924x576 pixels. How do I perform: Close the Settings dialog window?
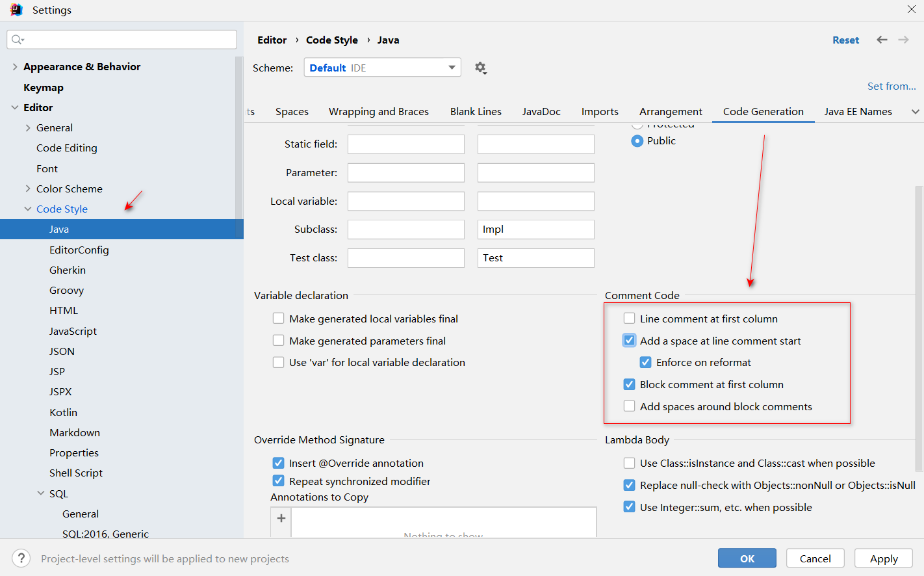click(x=911, y=9)
